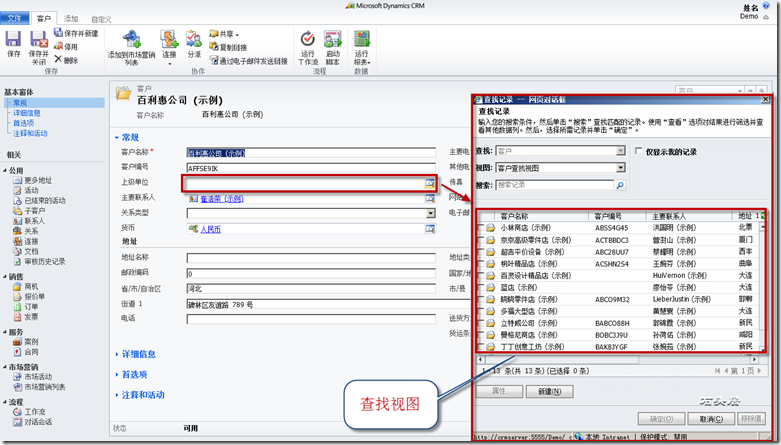Click the 保存 (Save) ribbon icon
Image resolution: width=781 pixels, height=445 pixels.
pos(13,39)
